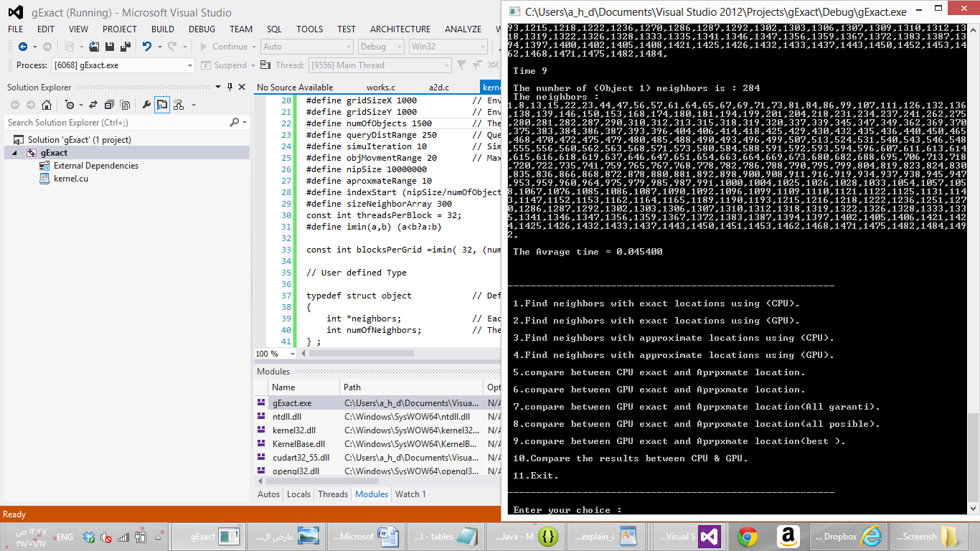Switch to the Threads tab

(x=333, y=494)
